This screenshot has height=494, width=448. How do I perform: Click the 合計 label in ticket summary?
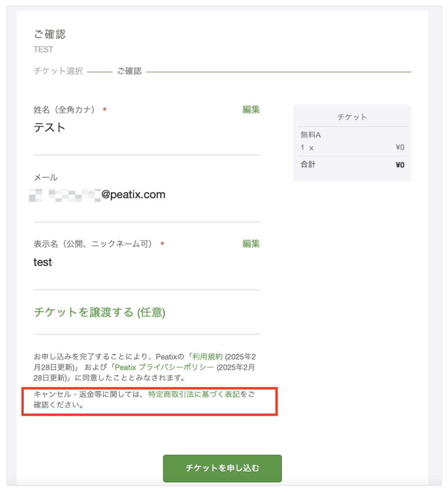[x=308, y=164]
